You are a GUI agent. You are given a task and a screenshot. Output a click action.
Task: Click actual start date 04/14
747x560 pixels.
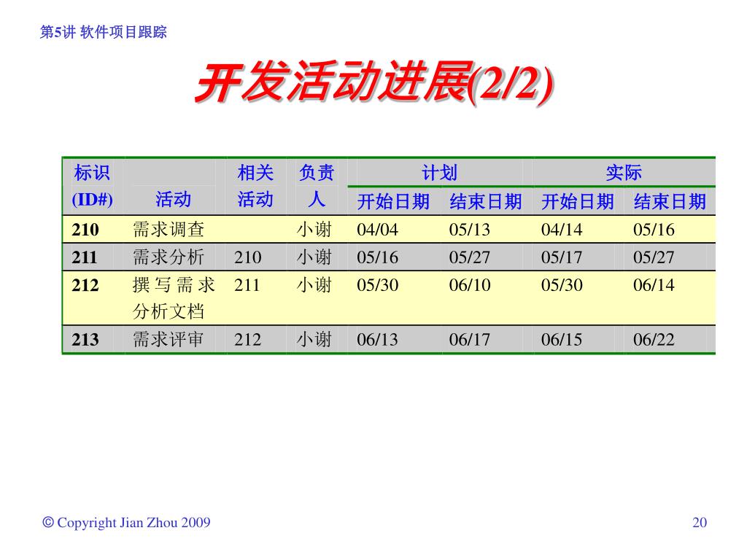(x=562, y=230)
